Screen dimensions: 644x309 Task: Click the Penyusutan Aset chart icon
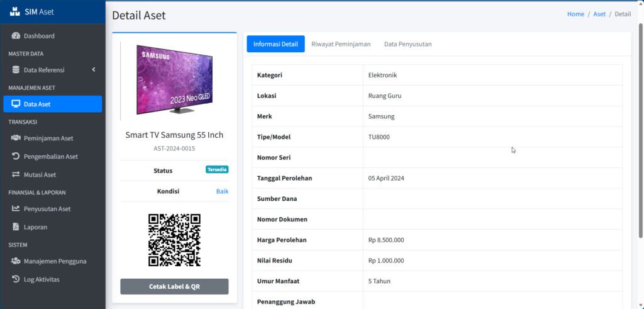point(16,208)
